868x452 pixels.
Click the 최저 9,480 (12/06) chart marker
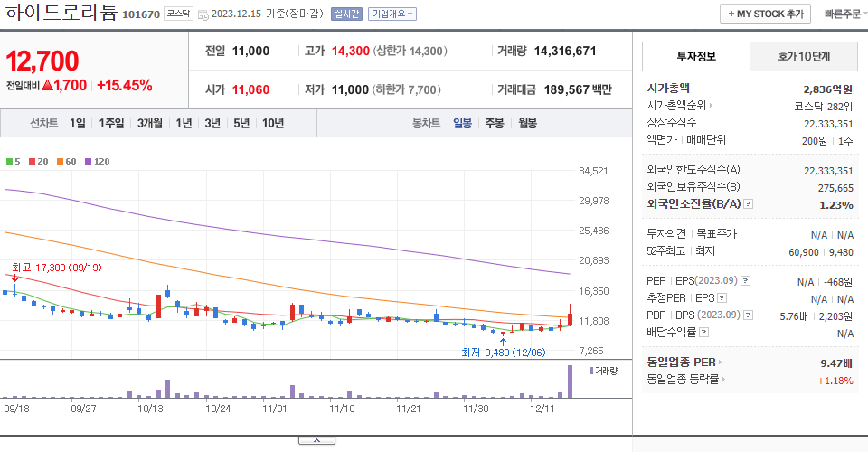coord(504,353)
